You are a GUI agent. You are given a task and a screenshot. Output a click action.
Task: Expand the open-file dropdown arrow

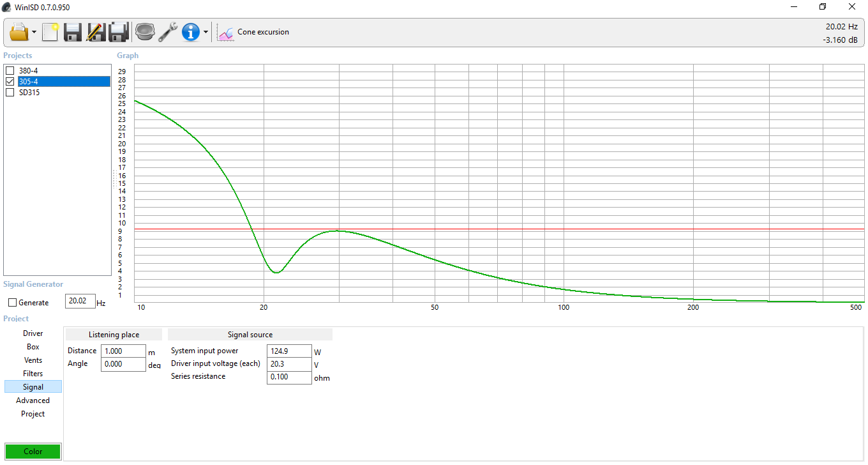pyautogui.click(x=33, y=32)
